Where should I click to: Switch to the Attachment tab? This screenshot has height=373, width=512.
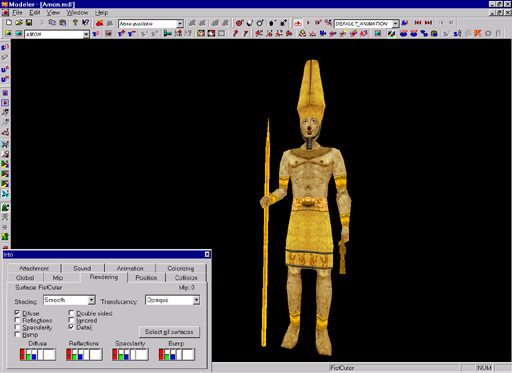tap(34, 268)
